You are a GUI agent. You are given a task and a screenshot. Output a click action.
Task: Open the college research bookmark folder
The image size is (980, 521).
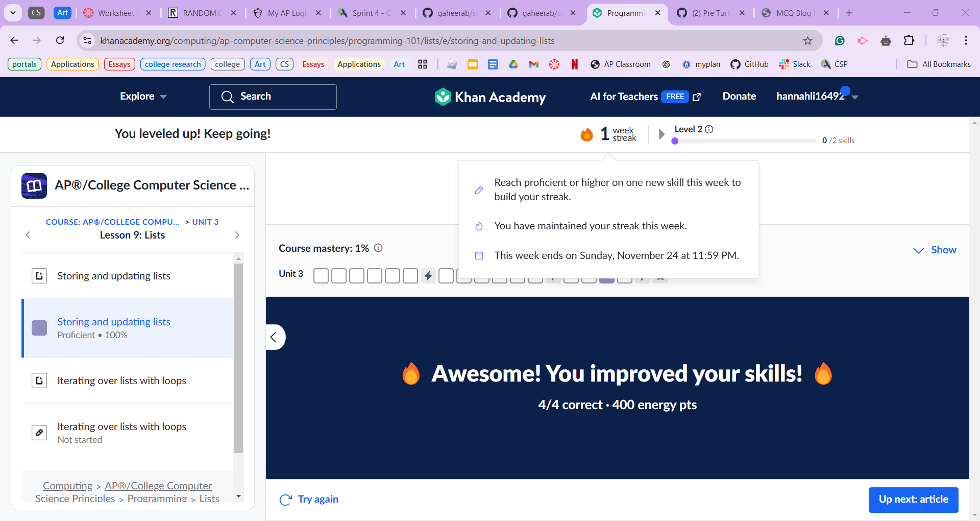(173, 64)
